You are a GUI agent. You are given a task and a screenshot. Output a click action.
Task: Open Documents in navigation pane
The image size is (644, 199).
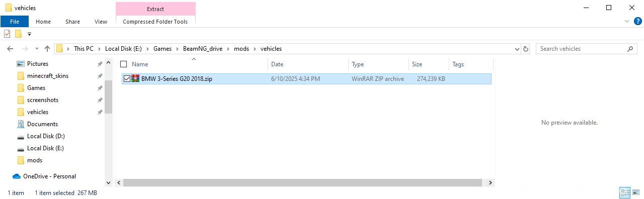click(x=42, y=124)
